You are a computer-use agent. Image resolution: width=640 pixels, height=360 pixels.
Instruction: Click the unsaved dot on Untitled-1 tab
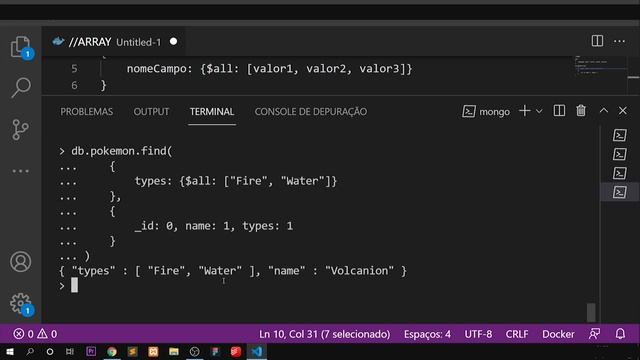coord(173,42)
